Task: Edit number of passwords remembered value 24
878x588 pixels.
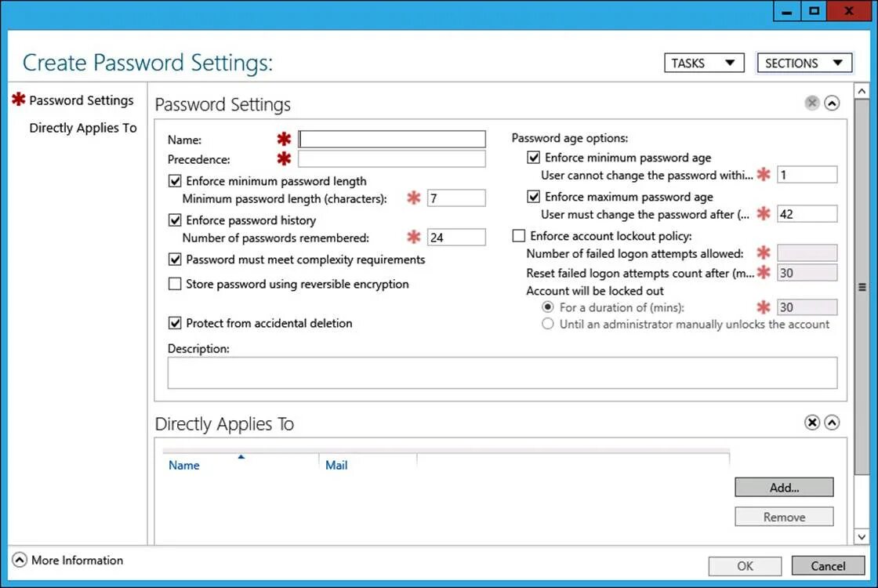Action: pos(456,238)
